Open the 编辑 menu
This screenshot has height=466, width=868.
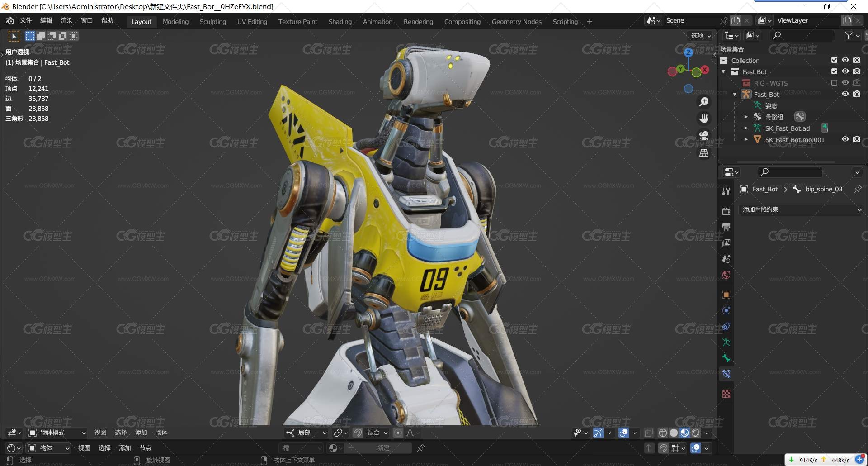pyautogui.click(x=46, y=21)
